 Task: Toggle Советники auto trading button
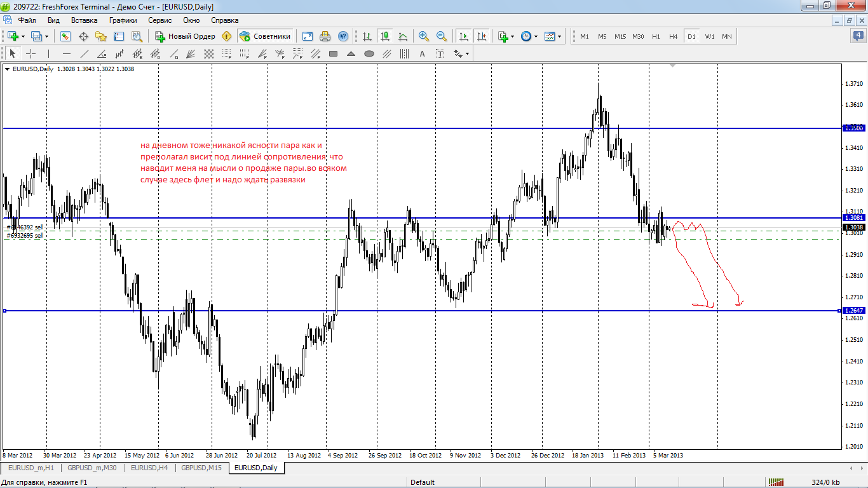[x=266, y=36]
